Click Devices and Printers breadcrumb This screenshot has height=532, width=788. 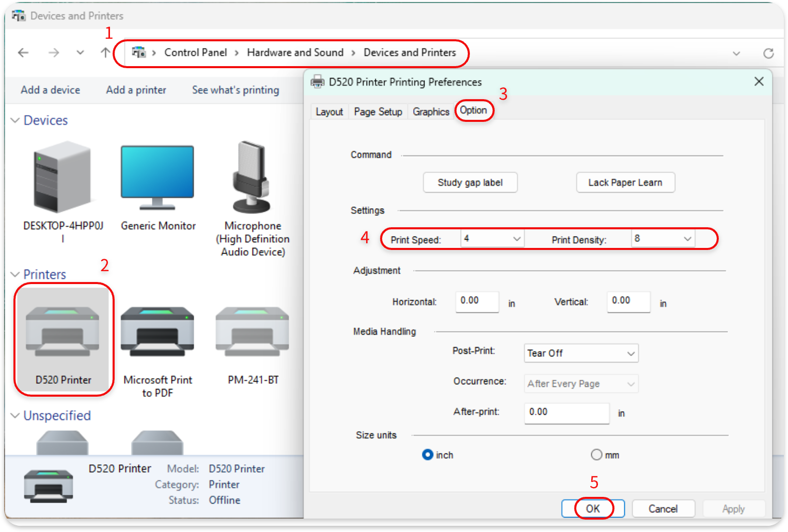410,52
